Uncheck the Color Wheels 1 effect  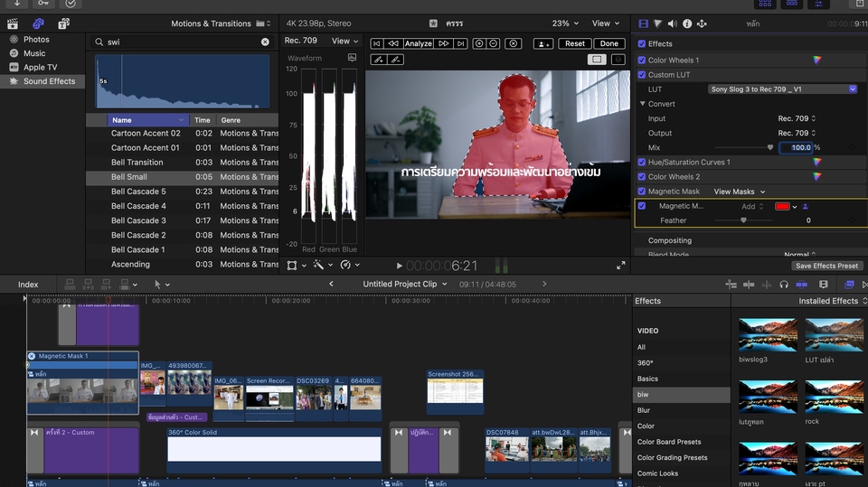[x=642, y=61]
